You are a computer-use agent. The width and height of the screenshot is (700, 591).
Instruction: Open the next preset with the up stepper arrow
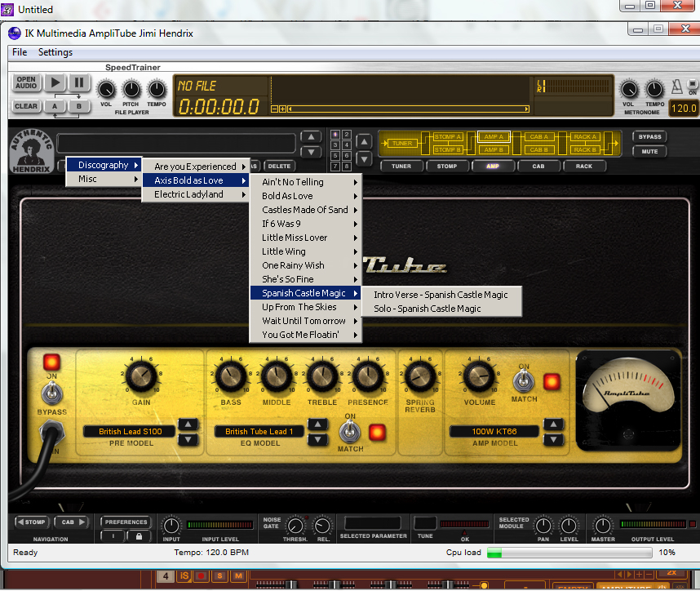pyautogui.click(x=311, y=136)
